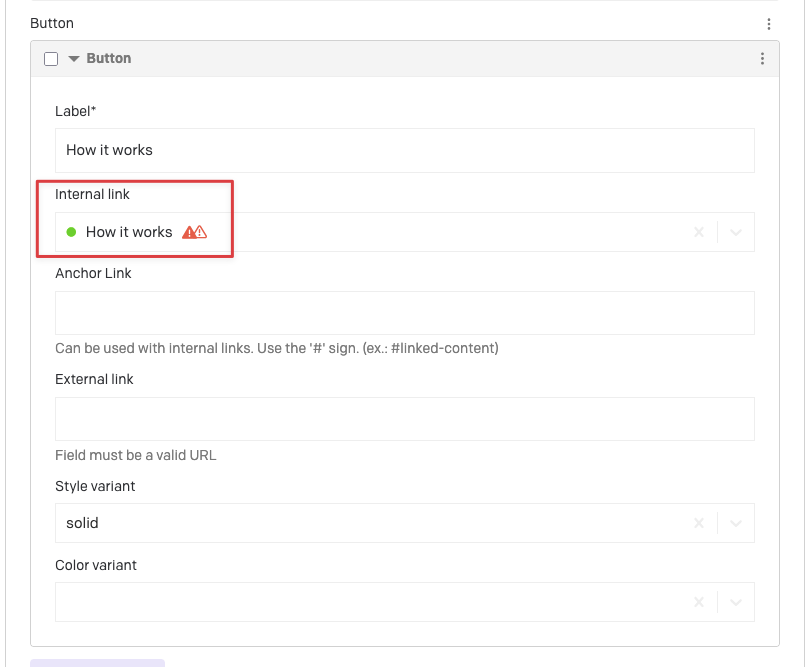Click the 'solid' value in Style variant

83,523
